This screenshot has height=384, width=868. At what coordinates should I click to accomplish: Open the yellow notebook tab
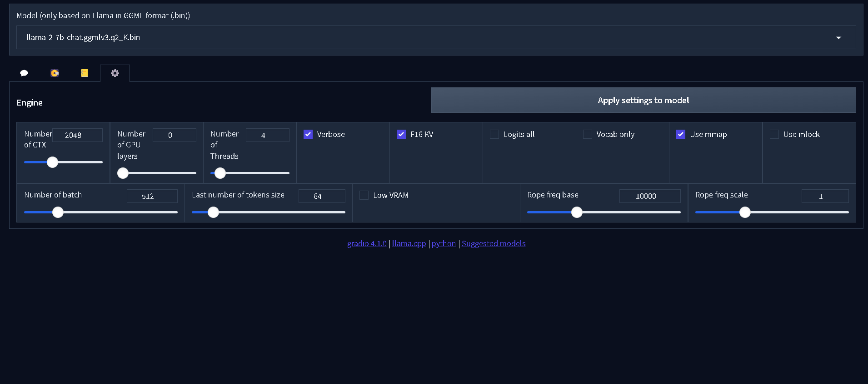(85, 73)
